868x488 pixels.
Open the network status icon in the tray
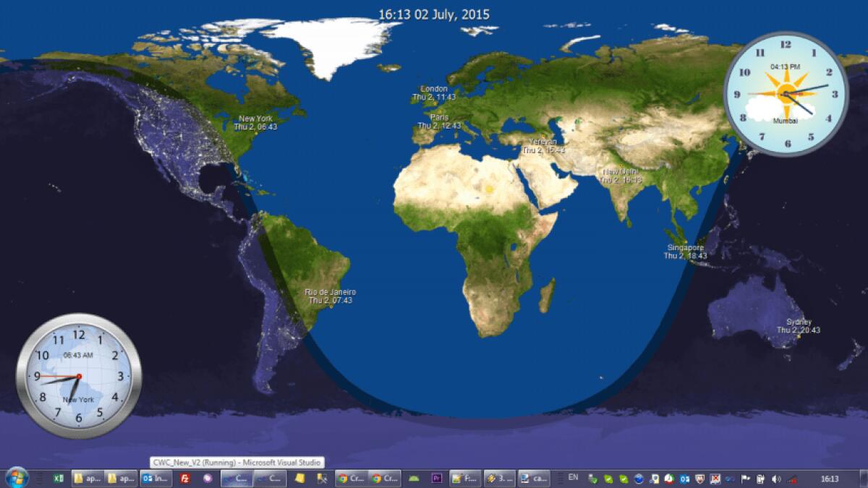pyautogui.click(x=791, y=478)
